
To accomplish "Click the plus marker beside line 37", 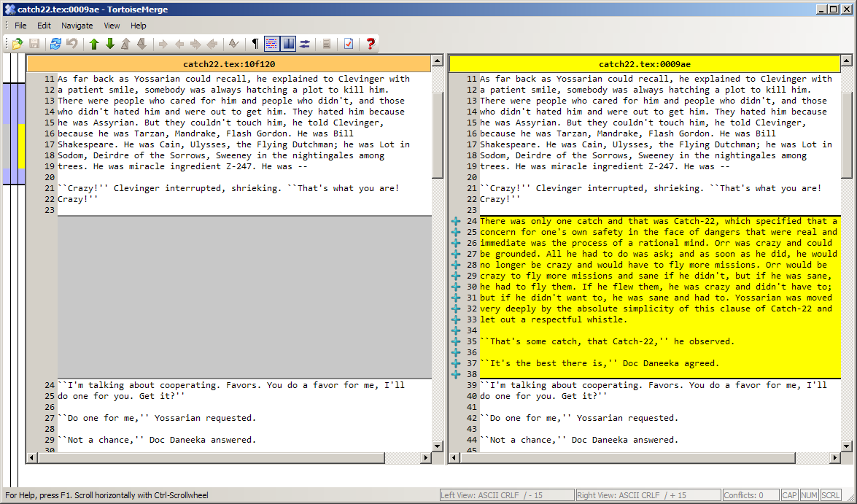I will click(x=456, y=363).
